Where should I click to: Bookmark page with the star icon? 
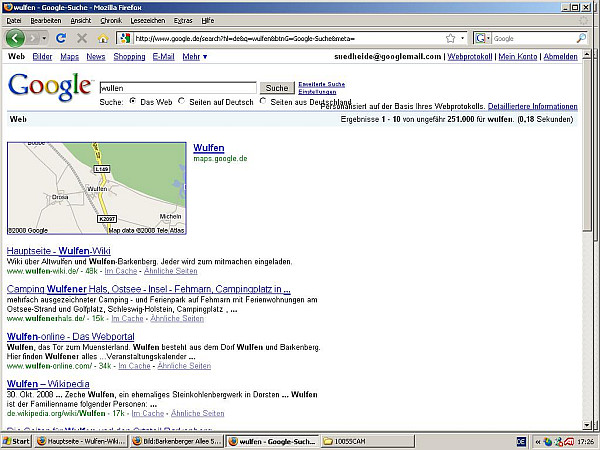[x=450, y=38]
